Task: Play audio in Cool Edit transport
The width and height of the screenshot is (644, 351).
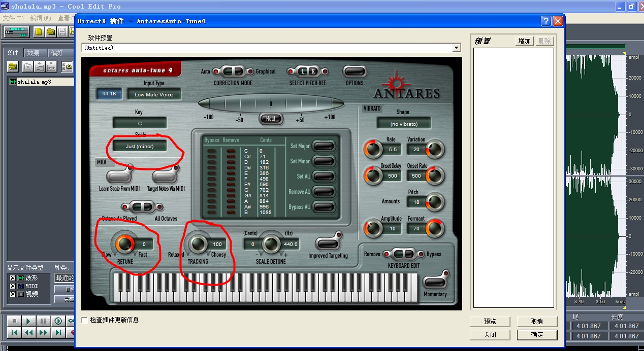Action: coord(29,321)
